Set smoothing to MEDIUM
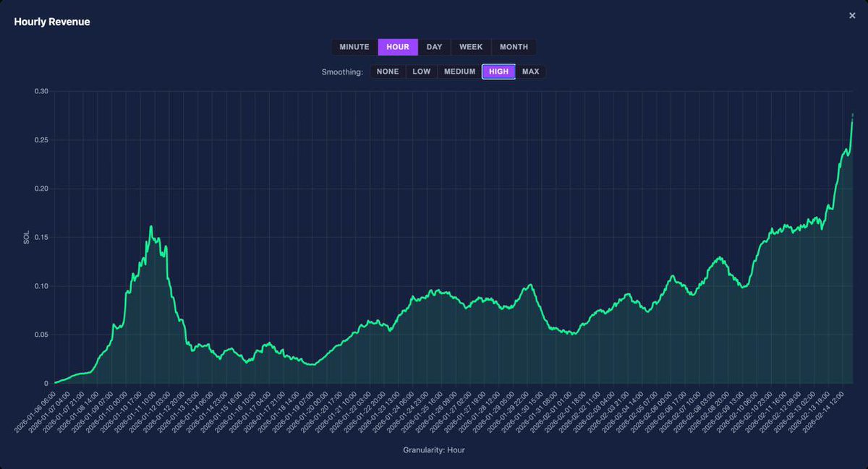 click(x=459, y=72)
